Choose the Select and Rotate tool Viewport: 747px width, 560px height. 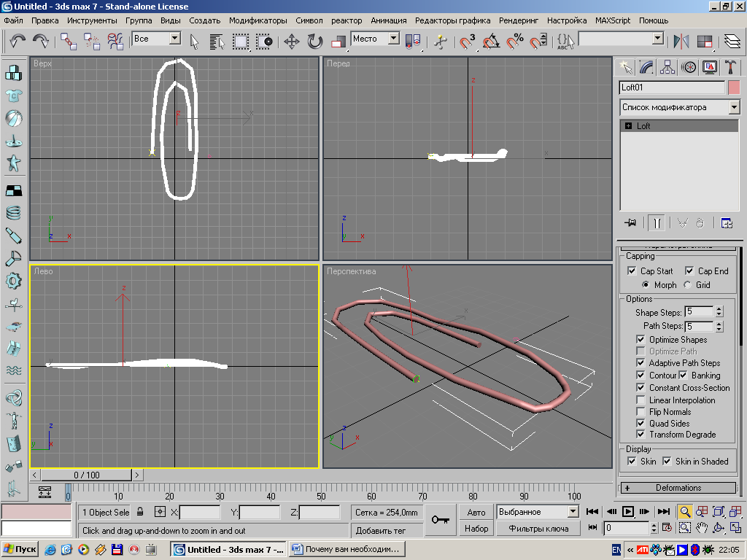[315, 42]
